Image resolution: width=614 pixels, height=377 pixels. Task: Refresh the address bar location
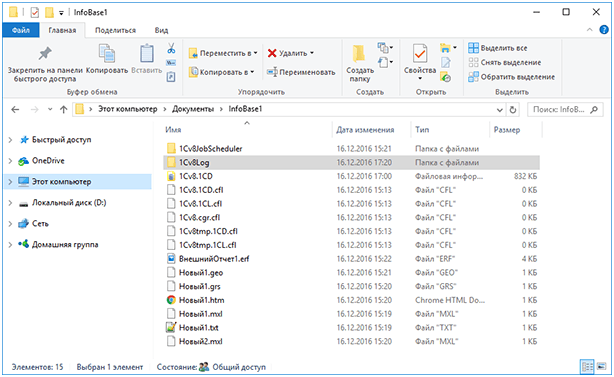[513, 110]
